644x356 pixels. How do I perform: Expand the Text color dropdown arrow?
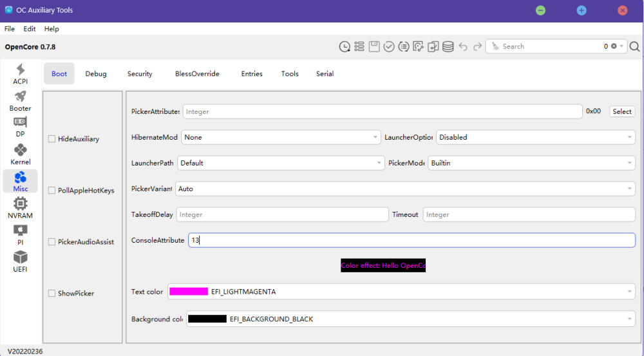630,292
